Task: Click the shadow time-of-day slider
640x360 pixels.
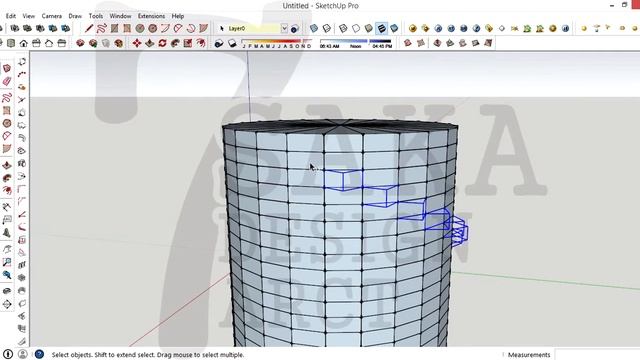Action: tap(356, 41)
